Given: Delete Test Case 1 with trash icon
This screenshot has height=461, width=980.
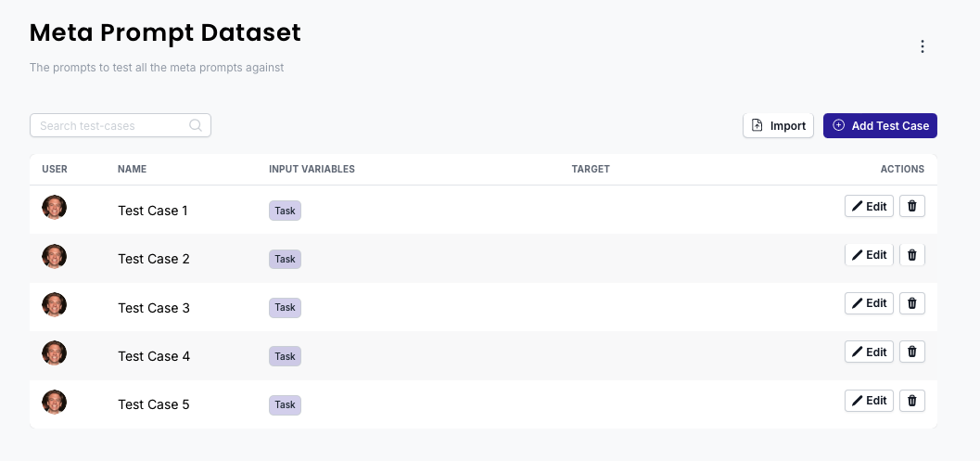Looking at the screenshot, I should (912, 206).
